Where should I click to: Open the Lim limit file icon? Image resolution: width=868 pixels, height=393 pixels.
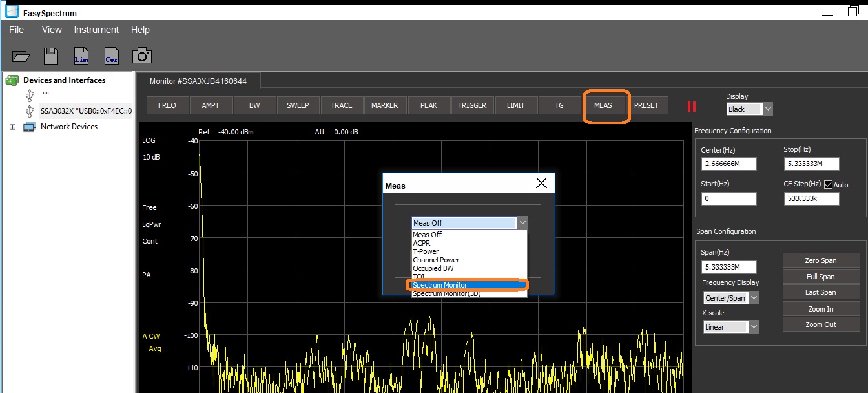click(x=81, y=56)
